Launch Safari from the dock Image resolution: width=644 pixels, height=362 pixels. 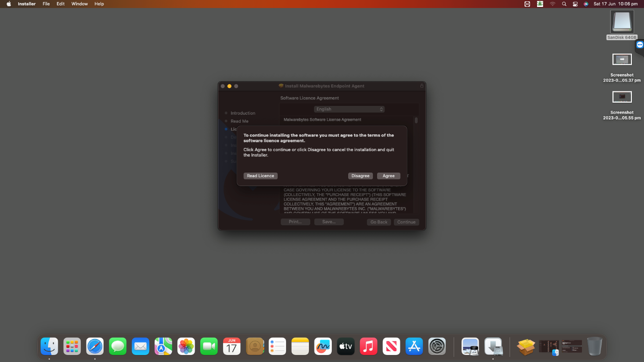coord(95,346)
